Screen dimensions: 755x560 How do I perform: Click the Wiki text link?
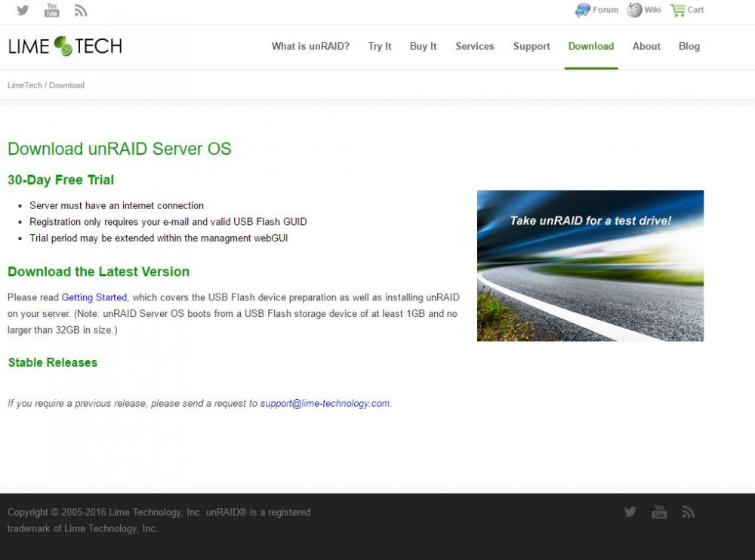click(652, 10)
